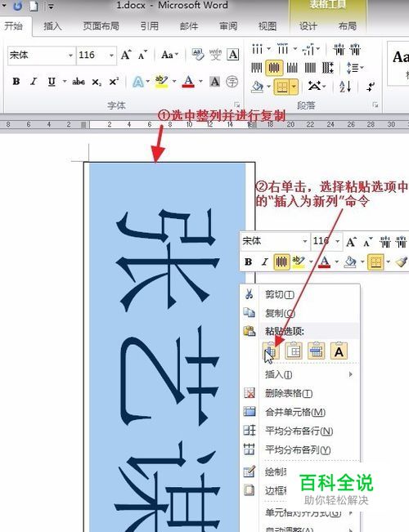Click Increase Indent on the mini toolbar

coord(401,242)
